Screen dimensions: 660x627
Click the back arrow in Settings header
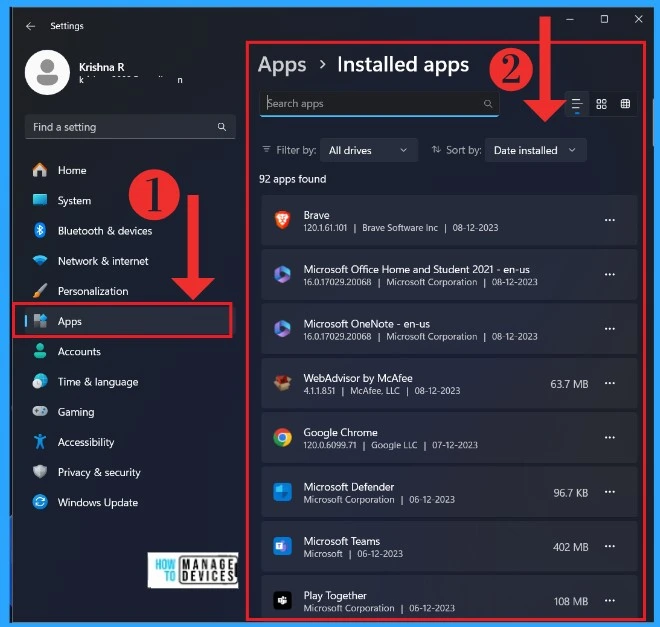point(30,26)
